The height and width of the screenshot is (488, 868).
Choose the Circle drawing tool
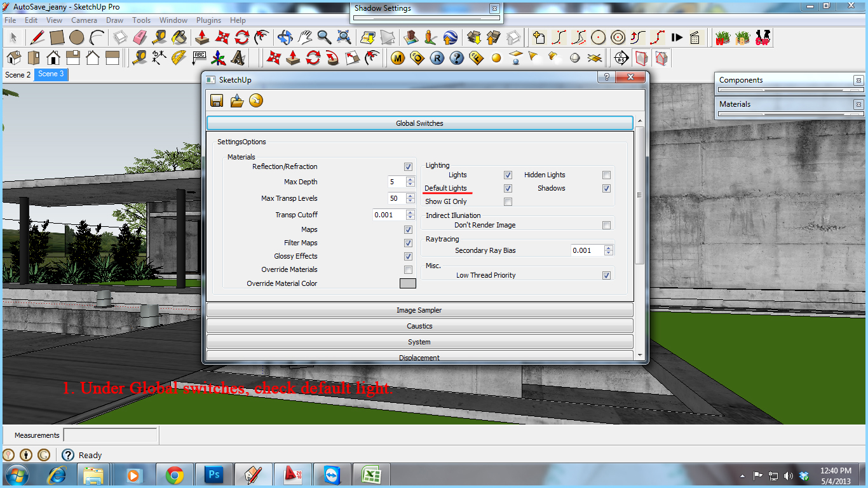point(77,37)
